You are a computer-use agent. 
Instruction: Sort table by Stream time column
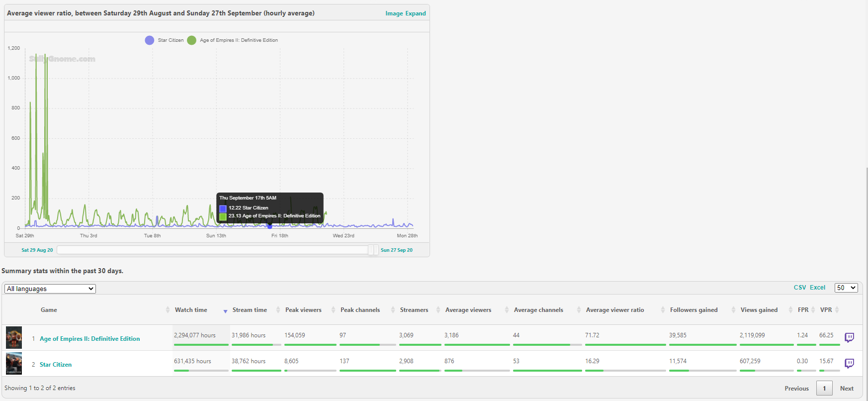coord(250,310)
